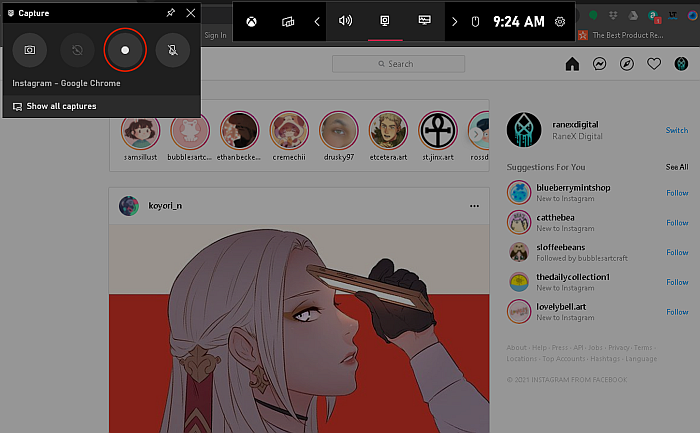Open the post's more options menu
Screen dimensions: 700x433
pos(474,206)
